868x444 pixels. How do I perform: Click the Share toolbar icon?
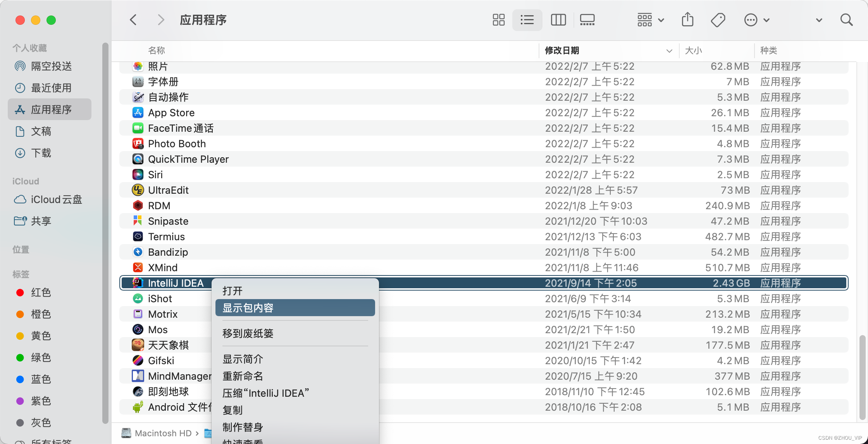coord(687,19)
